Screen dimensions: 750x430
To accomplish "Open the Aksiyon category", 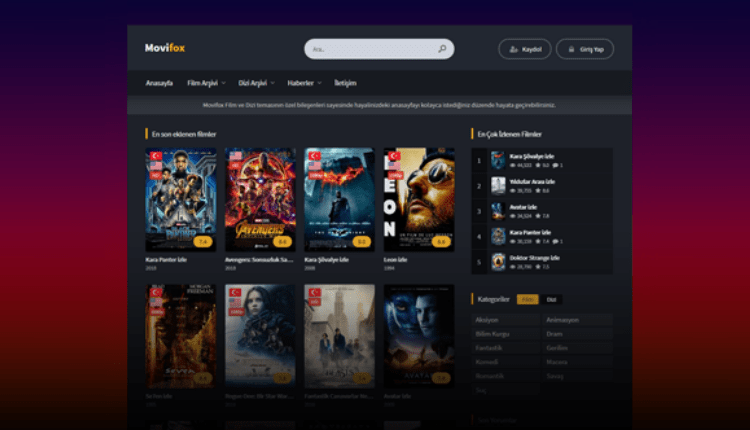I will 506,320.
